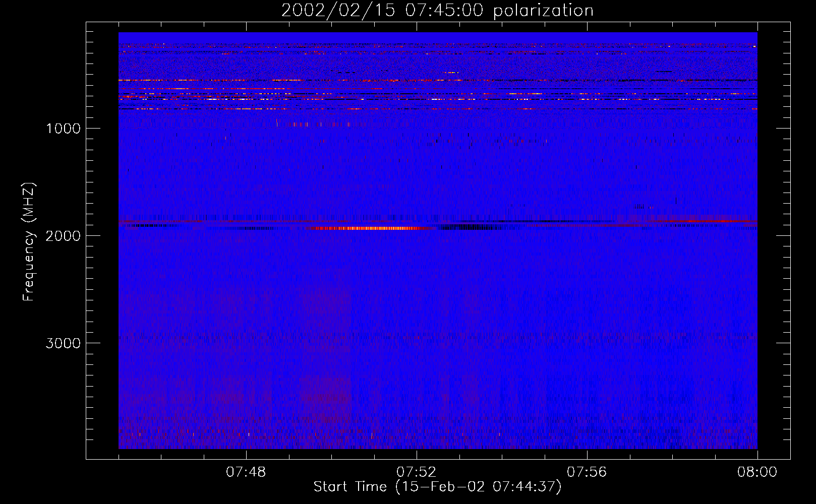The width and height of the screenshot is (816, 504).
Task: Click the 'Start Time (15-Feb-02 07:44:37)' label
Action: click(x=437, y=487)
